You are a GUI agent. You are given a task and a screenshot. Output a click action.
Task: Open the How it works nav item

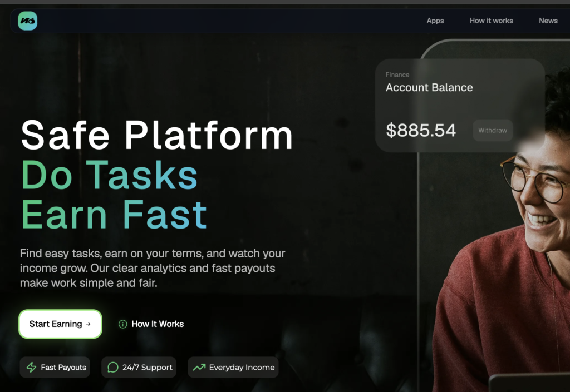pyautogui.click(x=491, y=21)
